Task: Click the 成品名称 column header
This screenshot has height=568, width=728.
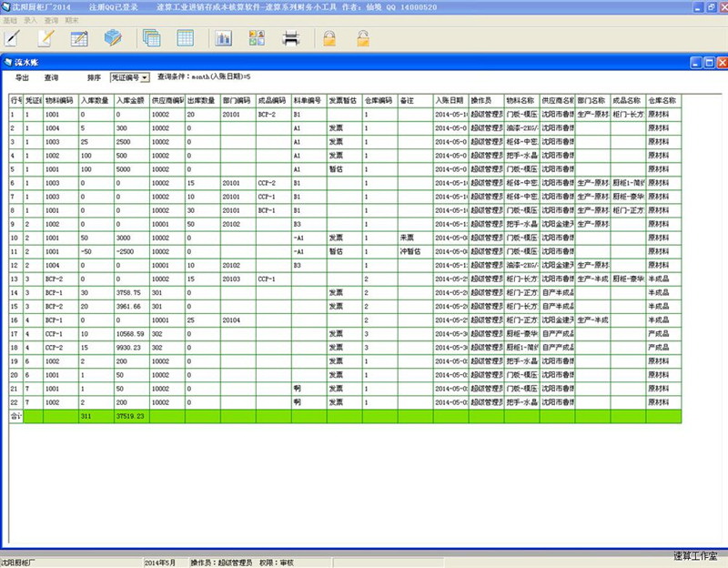Action: click(628, 100)
